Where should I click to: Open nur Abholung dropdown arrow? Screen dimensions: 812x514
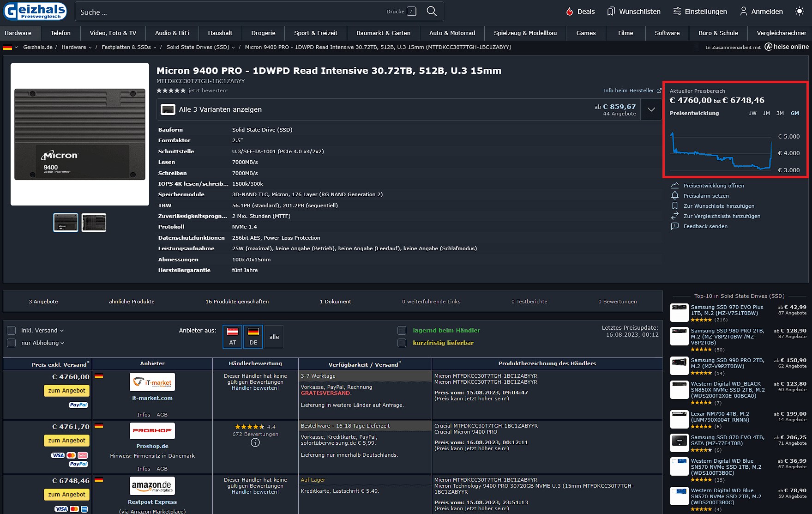tap(62, 344)
